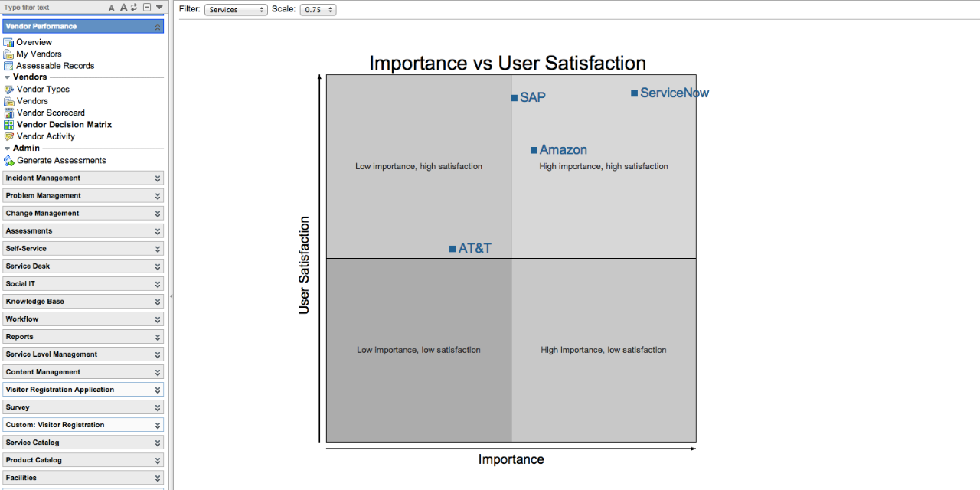The image size is (980, 490).
Task: Click the Generate Assessments icon
Action: (x=8, y=161)
